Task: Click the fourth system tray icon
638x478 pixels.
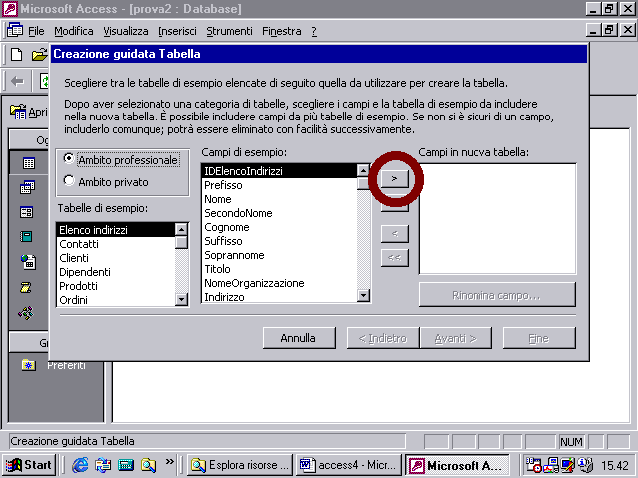Action: 586,465
